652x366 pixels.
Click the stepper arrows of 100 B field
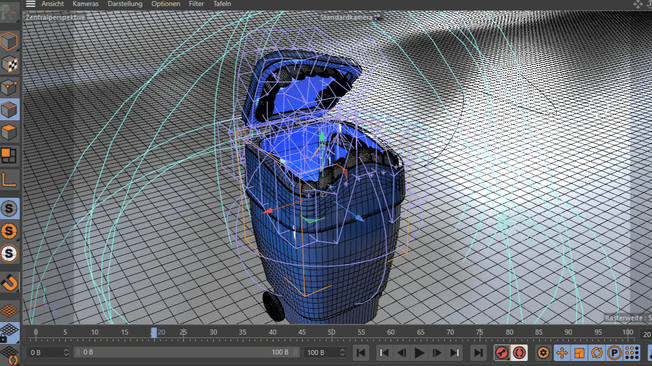tap(342, 352)
